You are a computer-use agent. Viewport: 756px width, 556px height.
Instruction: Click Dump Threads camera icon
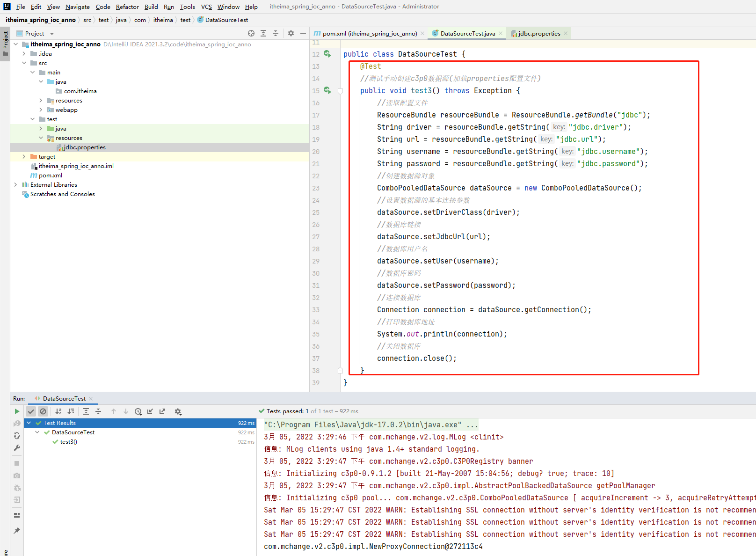17,476
